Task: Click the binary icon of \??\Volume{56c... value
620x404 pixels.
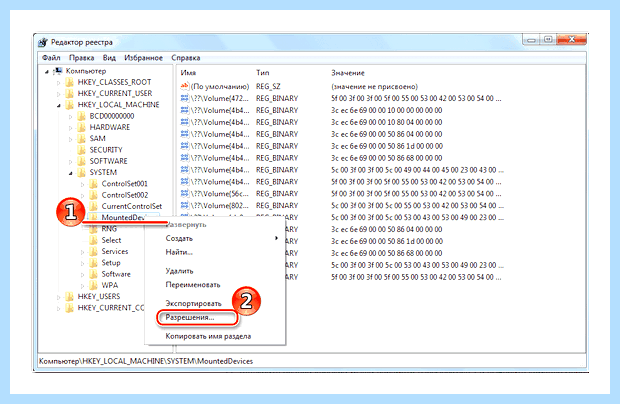Action: 185,194
